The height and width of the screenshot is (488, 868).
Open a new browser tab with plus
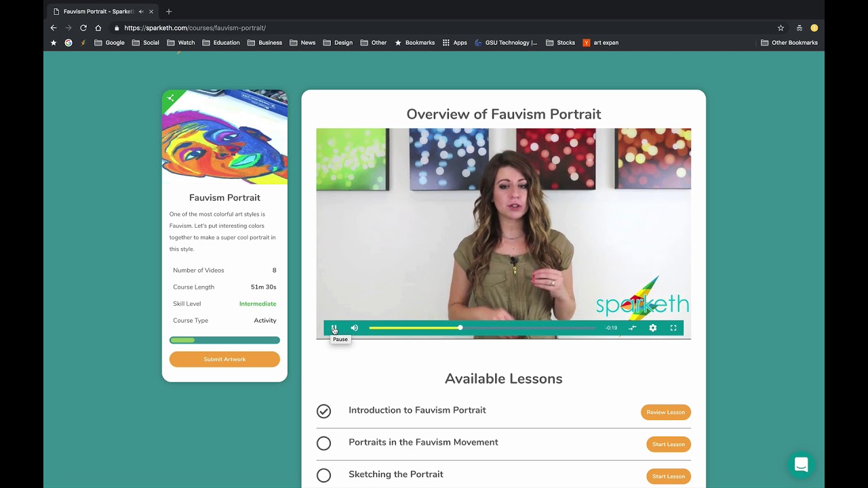(x=169, y=12)
